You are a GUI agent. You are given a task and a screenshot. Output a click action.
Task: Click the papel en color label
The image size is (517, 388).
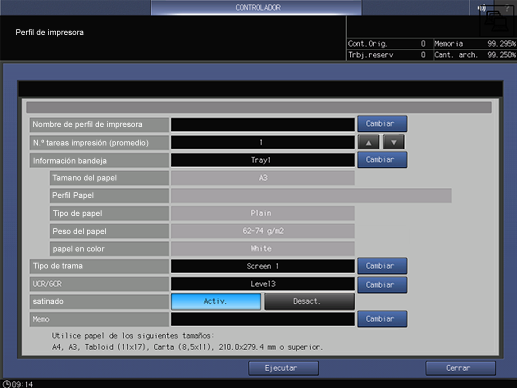(109, 249)
